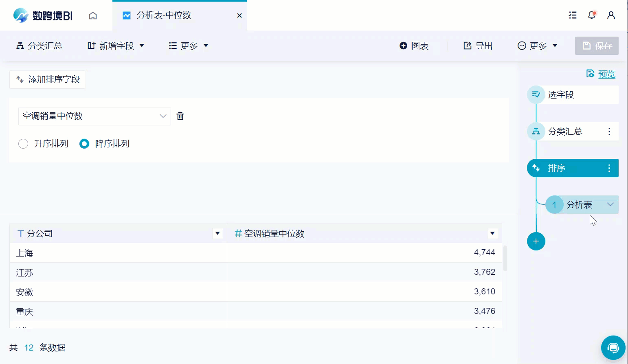Open 空调销量中位数 column header dropdown
This screenshot has height=364, width=628.
coord(492,233)
